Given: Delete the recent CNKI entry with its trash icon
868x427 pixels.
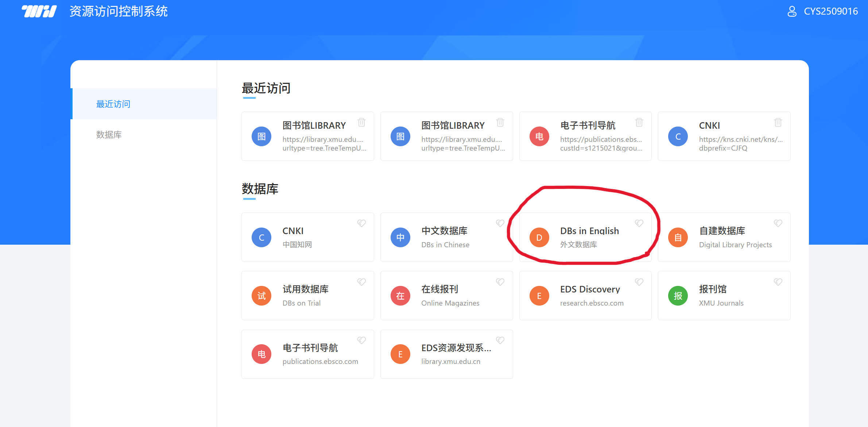Looking at the screenshot, I should (778, 122).
